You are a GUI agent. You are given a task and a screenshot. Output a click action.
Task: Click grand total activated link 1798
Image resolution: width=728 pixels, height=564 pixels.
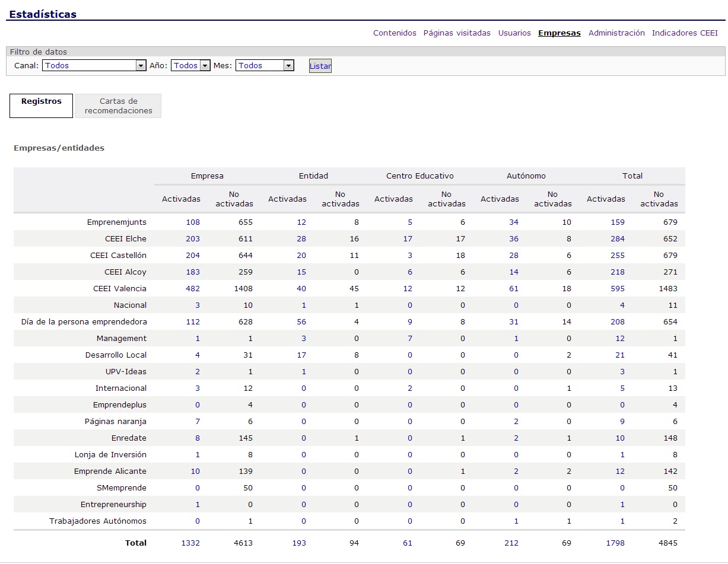coord(615,543)
